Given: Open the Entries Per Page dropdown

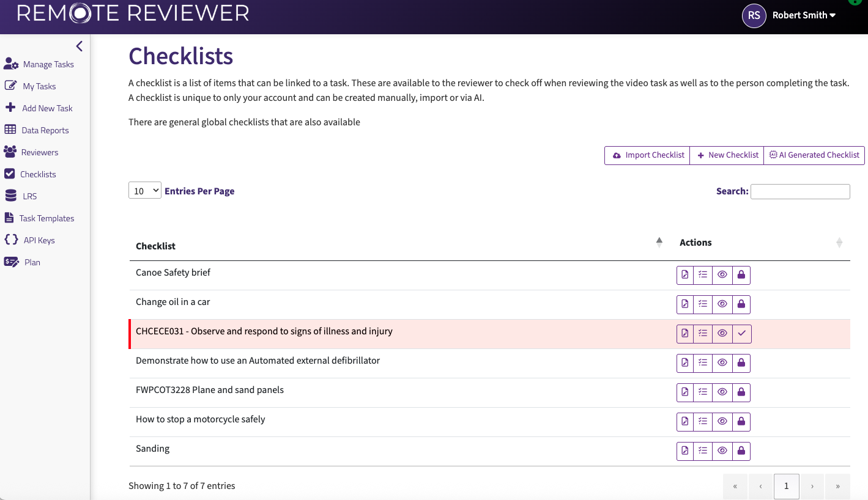Looking at the screenshot, I should click(144, 190).
